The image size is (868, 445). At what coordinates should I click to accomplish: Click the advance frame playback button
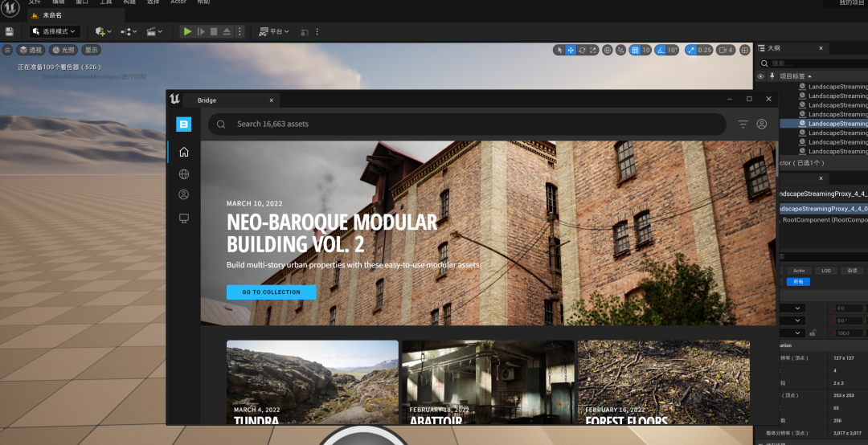pyautogui.click(x=201, y=31)
